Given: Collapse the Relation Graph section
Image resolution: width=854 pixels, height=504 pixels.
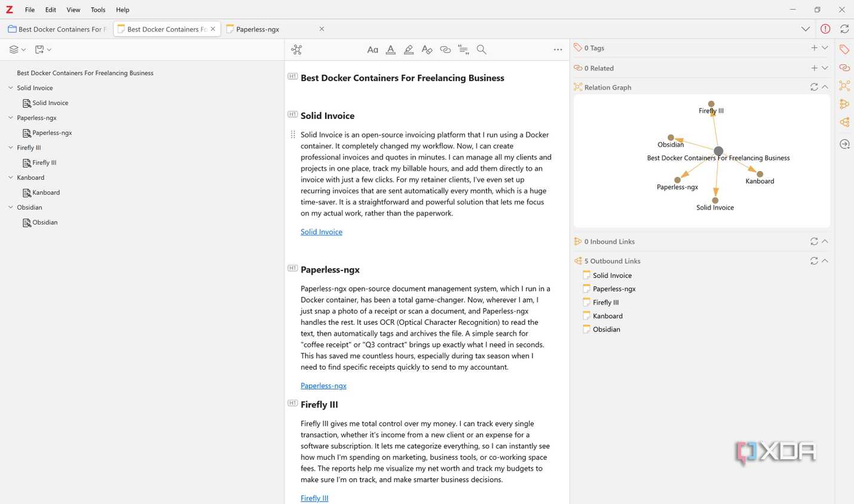Looking at the screenshot, I should pos(825,87).
